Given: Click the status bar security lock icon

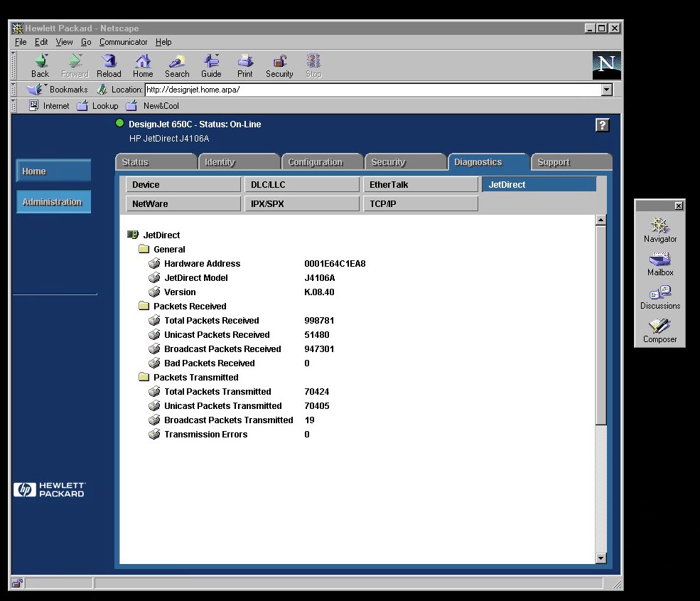Looking at the screenshot, I should coord(17,583).
